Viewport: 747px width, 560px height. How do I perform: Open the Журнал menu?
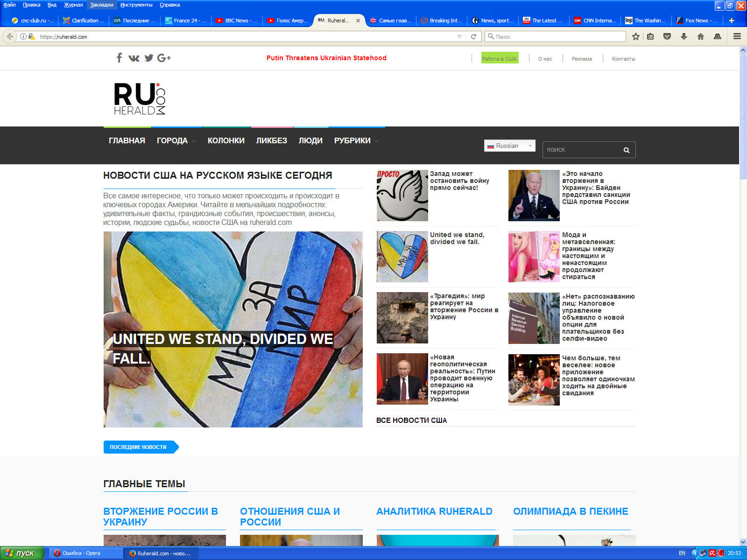pos(73,5)
